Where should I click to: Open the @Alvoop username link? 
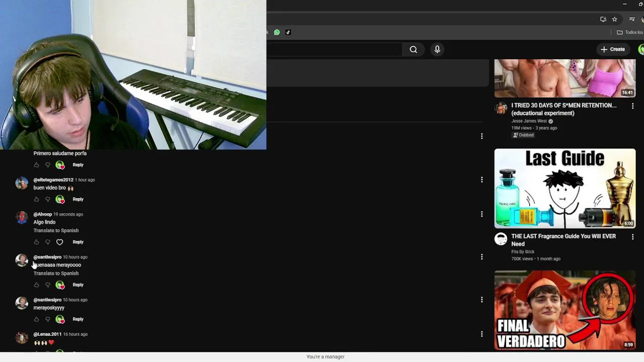(43, 214)
